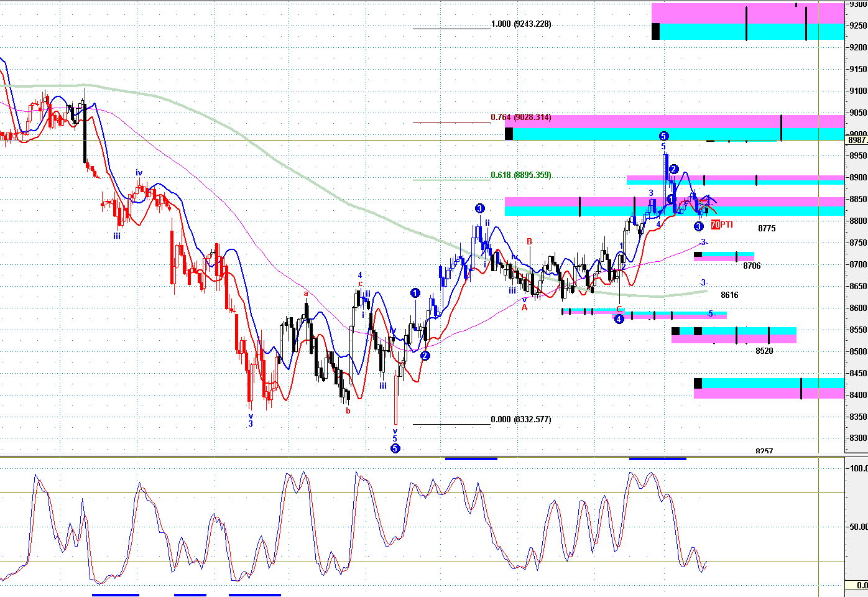The height and width of the screenshot is (597, 868).
Task: Select the 8616 price level label
Action: [729, 295]
